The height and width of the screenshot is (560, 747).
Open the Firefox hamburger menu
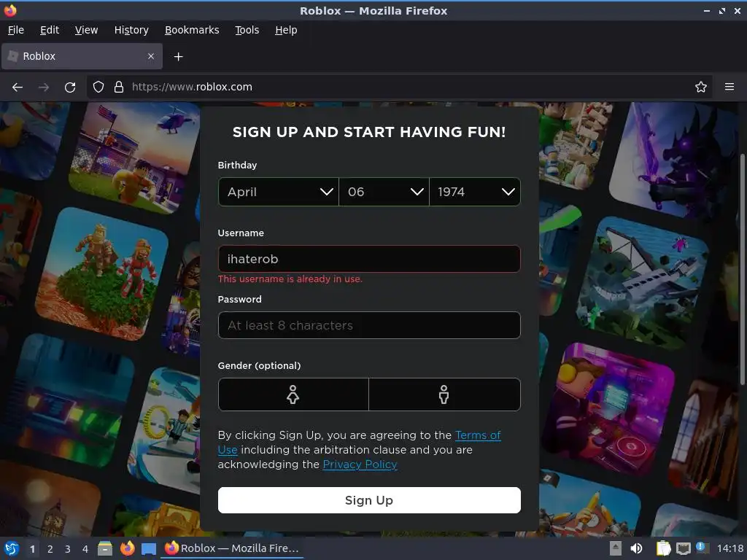pyautogui.click(x=729, y=87)
